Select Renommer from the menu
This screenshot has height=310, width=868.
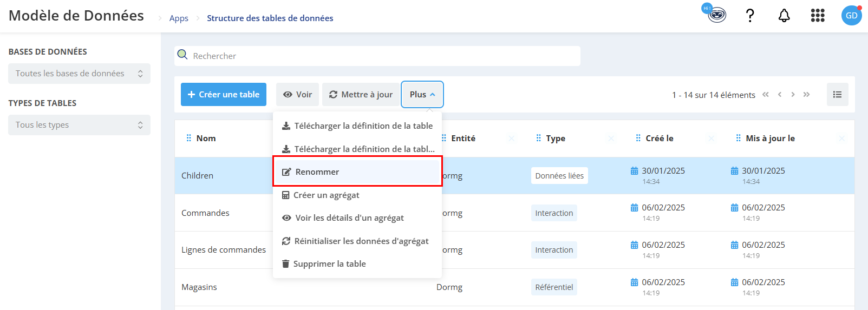357,172
